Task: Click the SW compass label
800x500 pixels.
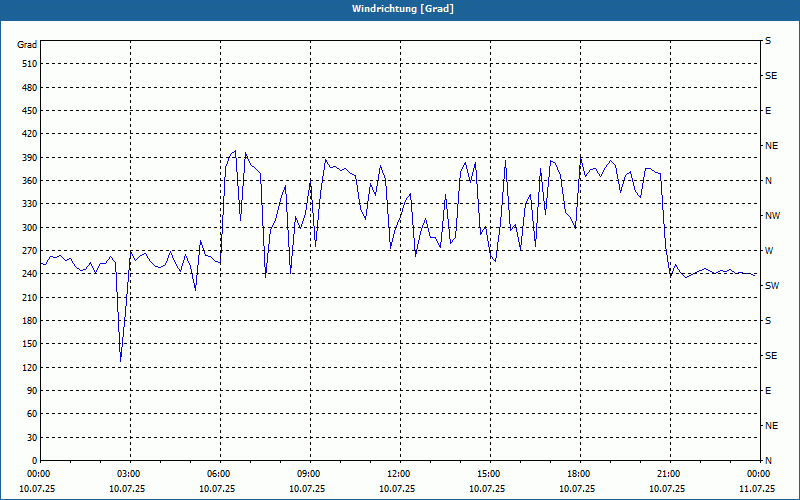Action: point(772,286)
